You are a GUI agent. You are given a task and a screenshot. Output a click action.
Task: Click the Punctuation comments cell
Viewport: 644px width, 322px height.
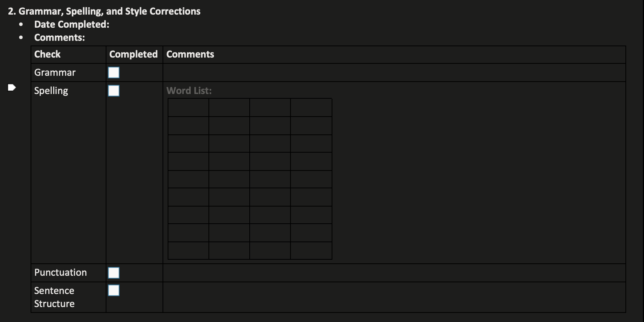[x=394, y=273]
